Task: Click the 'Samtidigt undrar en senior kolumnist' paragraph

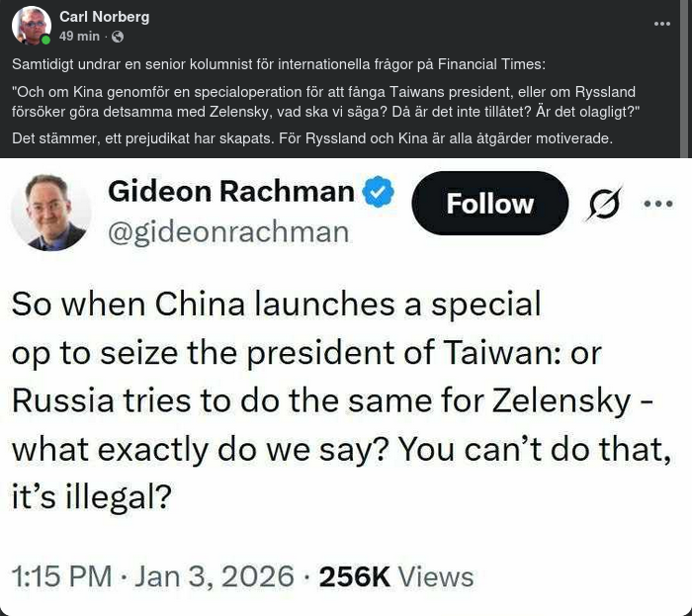Action: 278,64
